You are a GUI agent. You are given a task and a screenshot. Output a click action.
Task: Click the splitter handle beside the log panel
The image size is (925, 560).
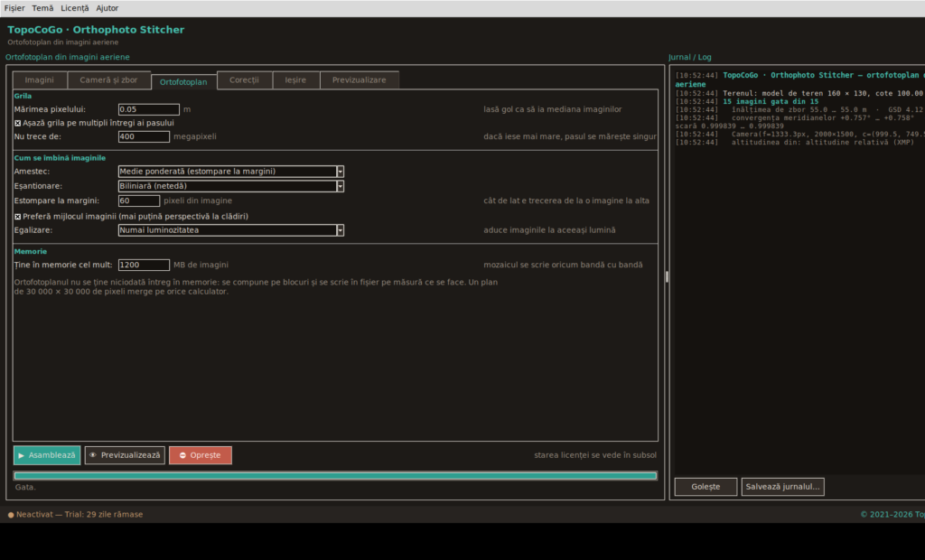pos(667,276)
